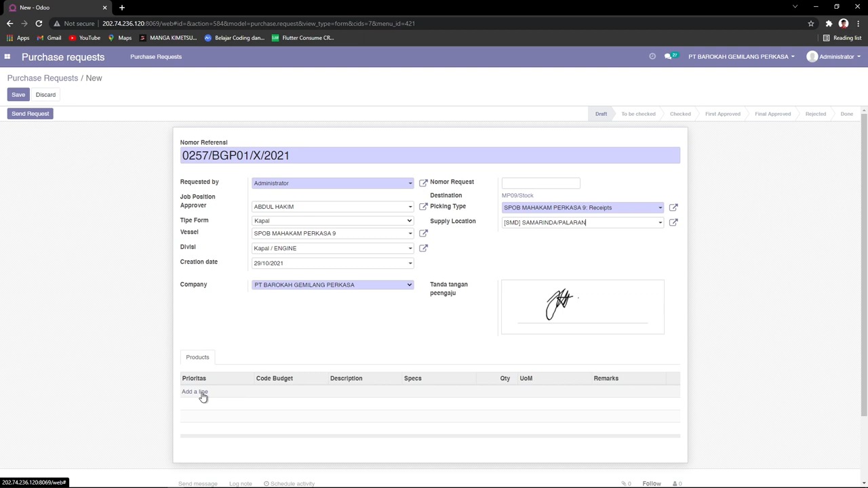Click the Nomor Referensi input field
This screenshot has height=488, width=868.
(x=430, y=156)
